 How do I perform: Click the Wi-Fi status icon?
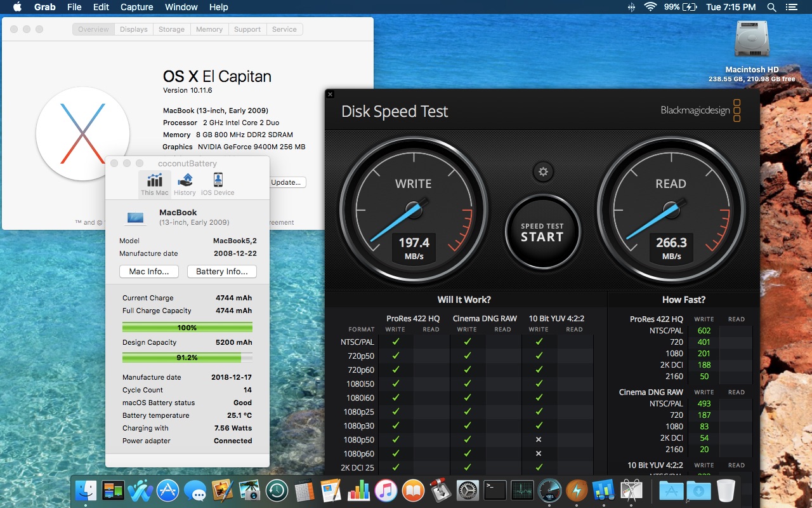click(650, 7)
